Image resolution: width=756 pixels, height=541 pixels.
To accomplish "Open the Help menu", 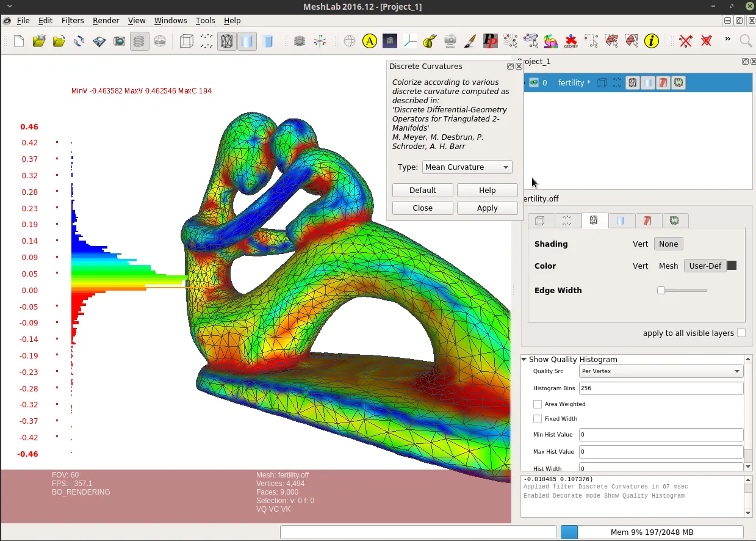I will tap(232, 20).
